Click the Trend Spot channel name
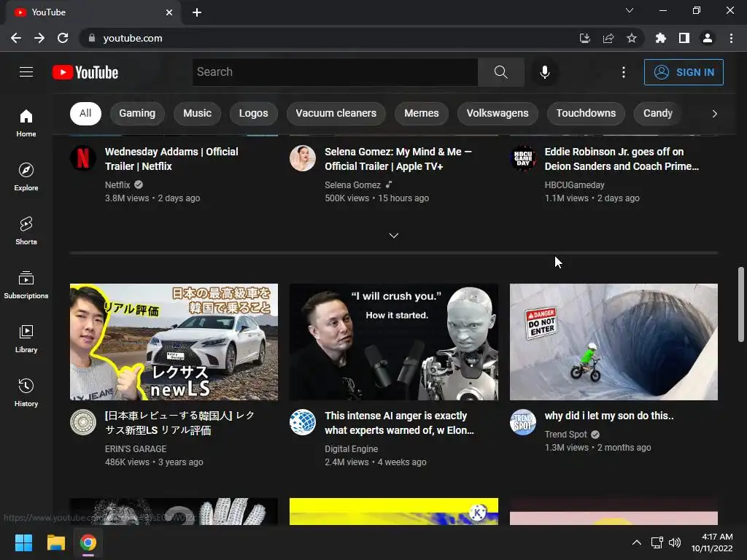Image resolution: width=747 pixels, height=560 pixels. click(566, 435)
